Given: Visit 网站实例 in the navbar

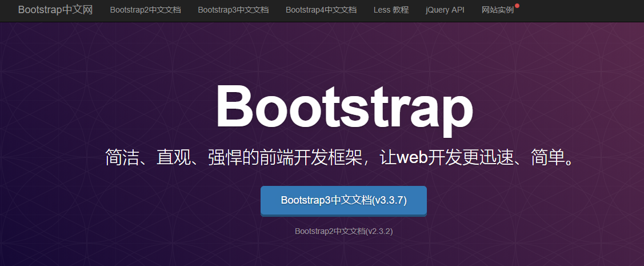Looking at the screenshot, I should [x=498, y=10].
